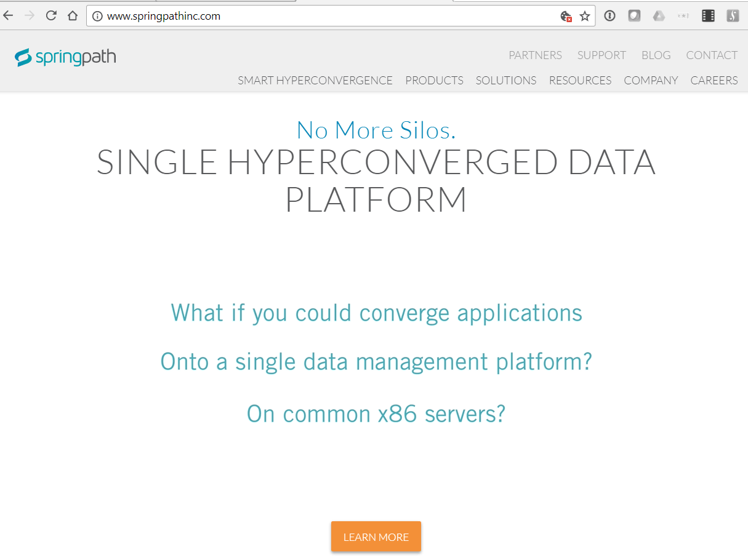This screenshot has height=560, width=748.
Task: Open the RESOURCES menu
Action: [580, 80]
